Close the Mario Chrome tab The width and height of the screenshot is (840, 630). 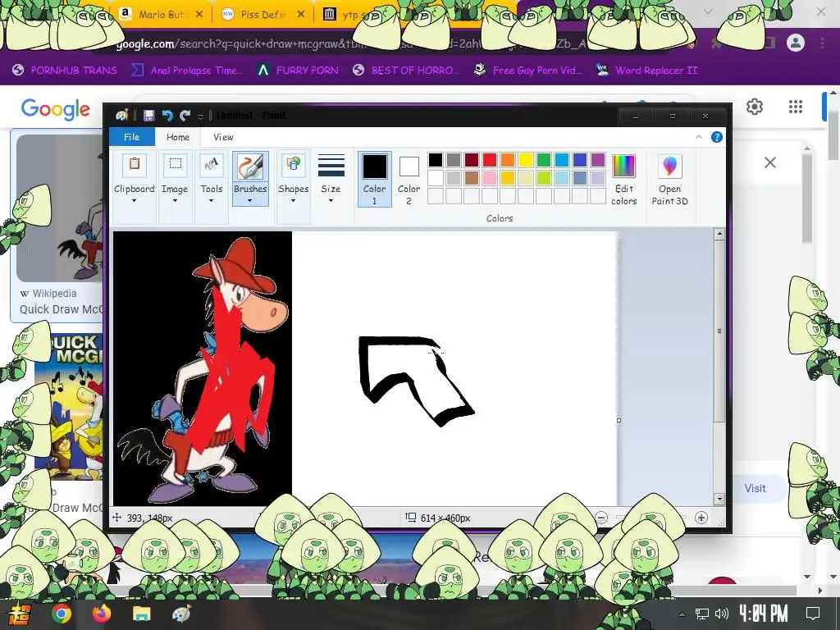(199, 15)
